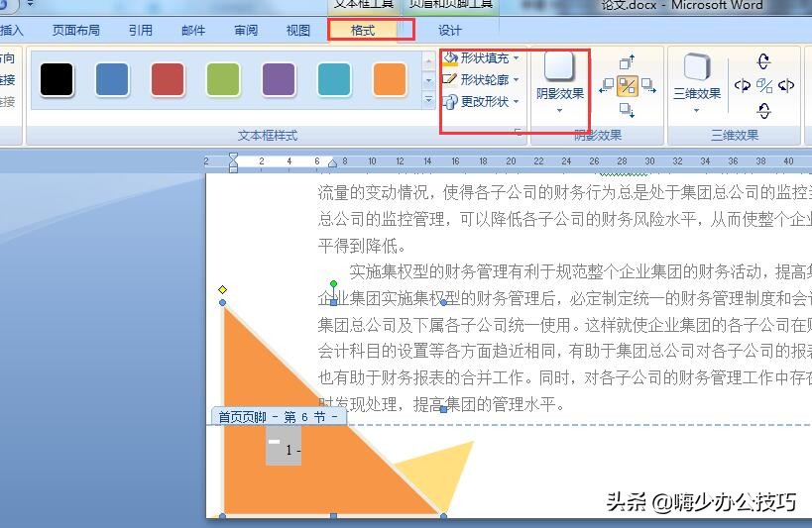This screenshot has width=812, height=528.
Task: Apply the purple text box style
Action: pos(279,79)
